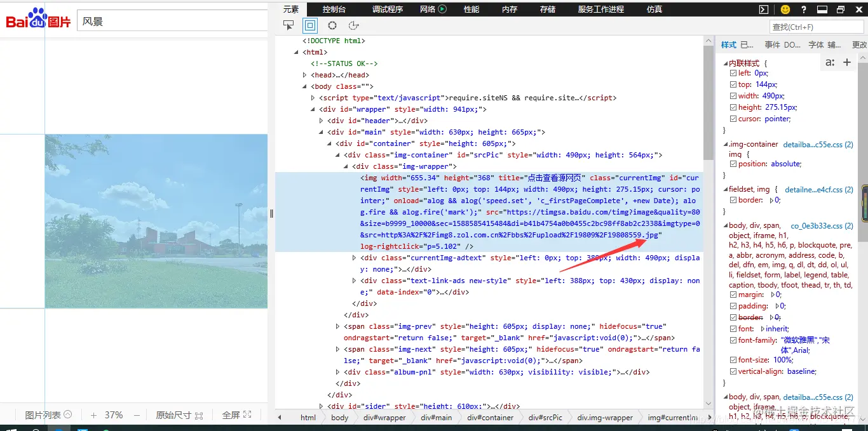Screen dimensions: 868x431
Task: Click the dashed circle with arrow toolbar icon
Action: point(354,25)
